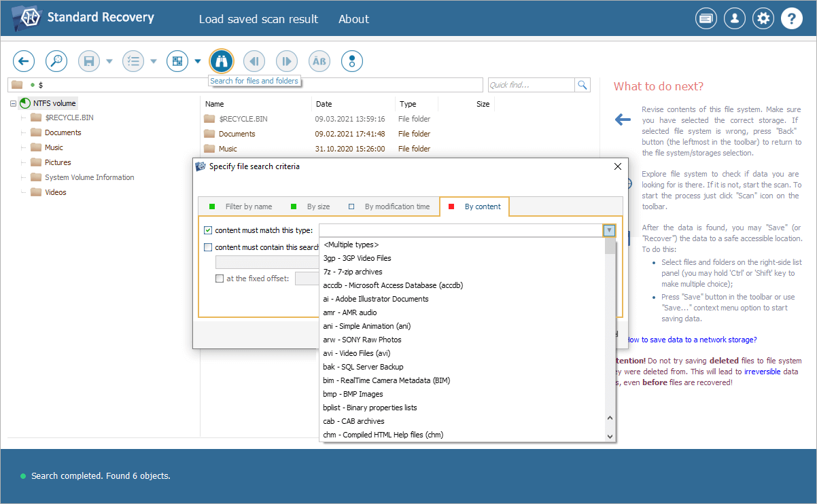Viewport: 817px width, 504px height.
Task: Go to the previous search result
Action: [x=254, y=61]
